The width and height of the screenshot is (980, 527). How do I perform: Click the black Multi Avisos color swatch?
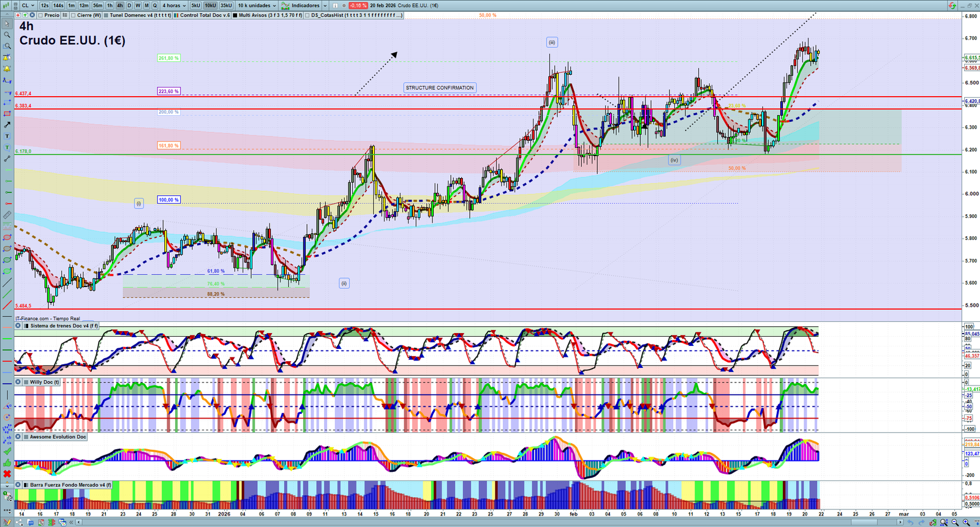tap(235, 15)
